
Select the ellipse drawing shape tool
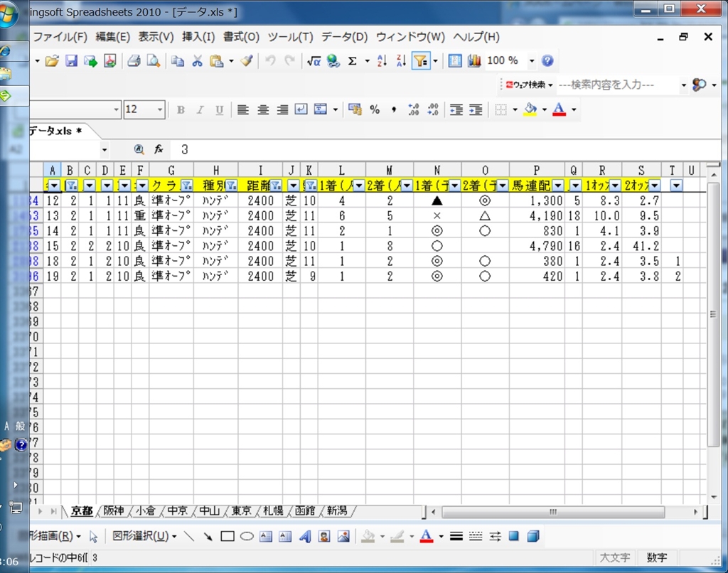pos(247,536)
